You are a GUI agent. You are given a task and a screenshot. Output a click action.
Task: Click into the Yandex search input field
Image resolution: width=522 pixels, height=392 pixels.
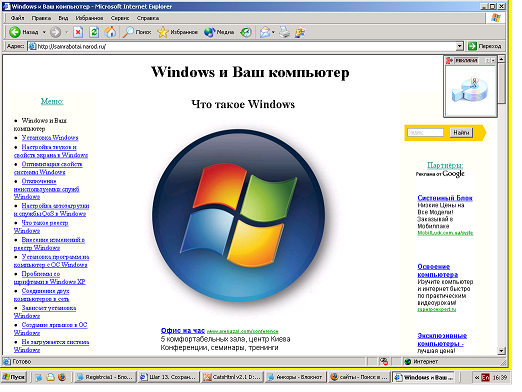click(x=425, y=133)
